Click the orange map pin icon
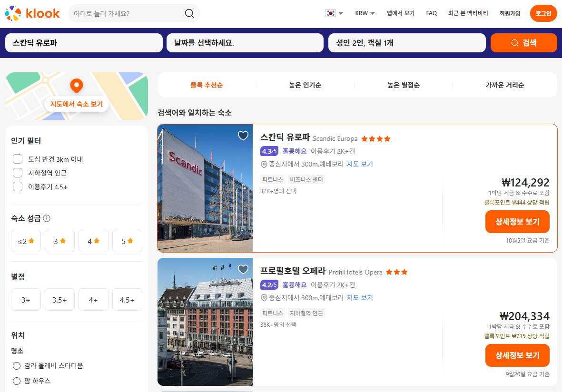The width and height of the screenshot is (562, 392). (x=76, y=86)
